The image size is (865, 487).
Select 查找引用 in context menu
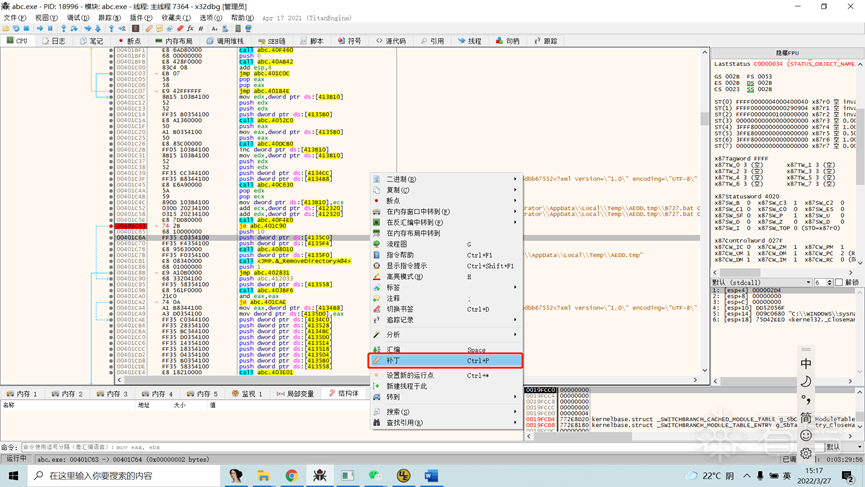point(446,422)
